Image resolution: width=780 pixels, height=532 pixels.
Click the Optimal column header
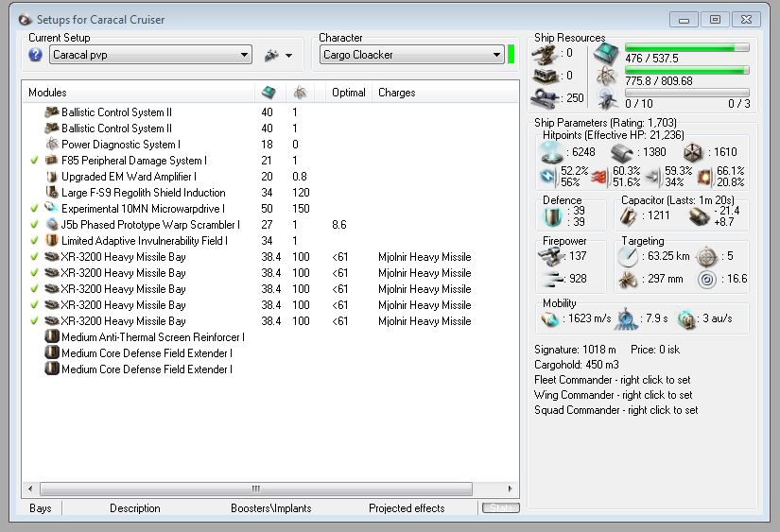[349, 93]
